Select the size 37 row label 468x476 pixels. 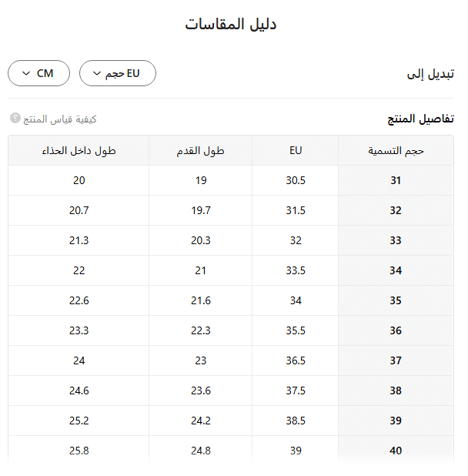396,361
